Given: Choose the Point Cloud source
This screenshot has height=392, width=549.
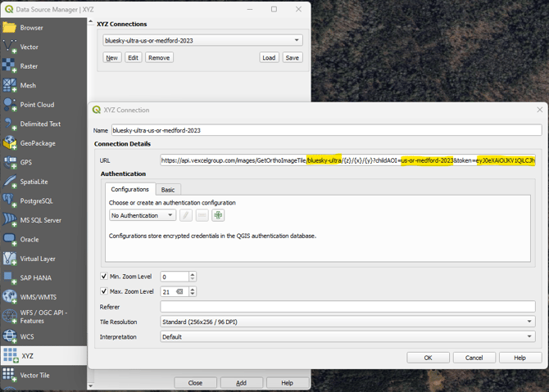Looking at the screenshot, I should pyautogui.click(x=43, y=105).
